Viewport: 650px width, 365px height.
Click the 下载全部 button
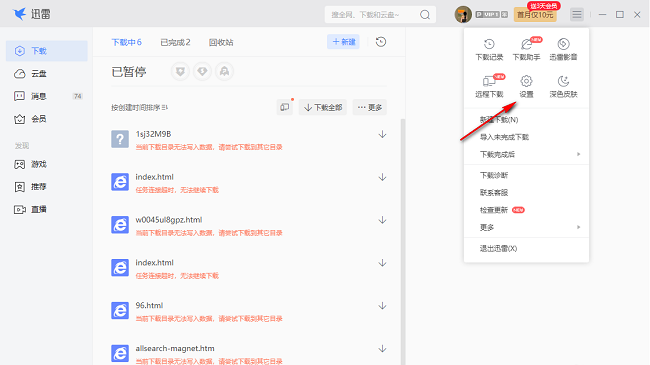(x=323, y=107)
